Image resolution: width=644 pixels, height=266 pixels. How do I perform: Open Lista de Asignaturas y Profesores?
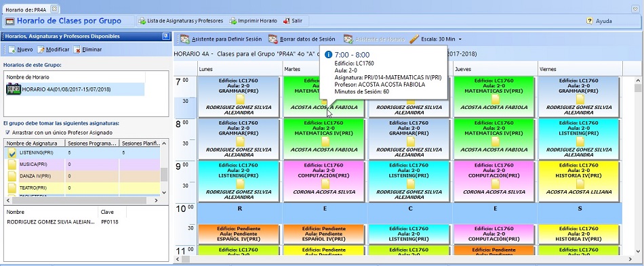pyautogui.click(x=180, y=21)
